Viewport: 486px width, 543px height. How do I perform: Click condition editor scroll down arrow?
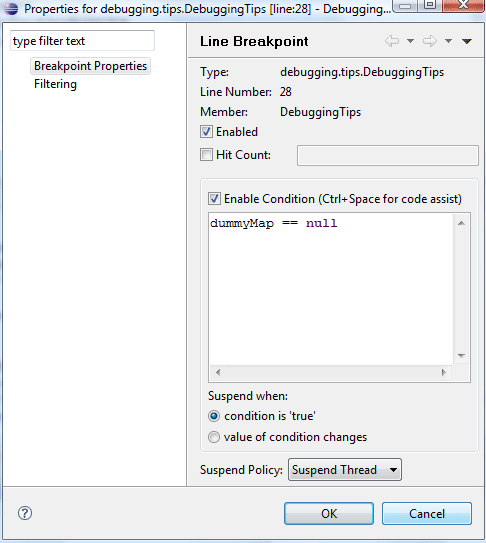(461, 356)
